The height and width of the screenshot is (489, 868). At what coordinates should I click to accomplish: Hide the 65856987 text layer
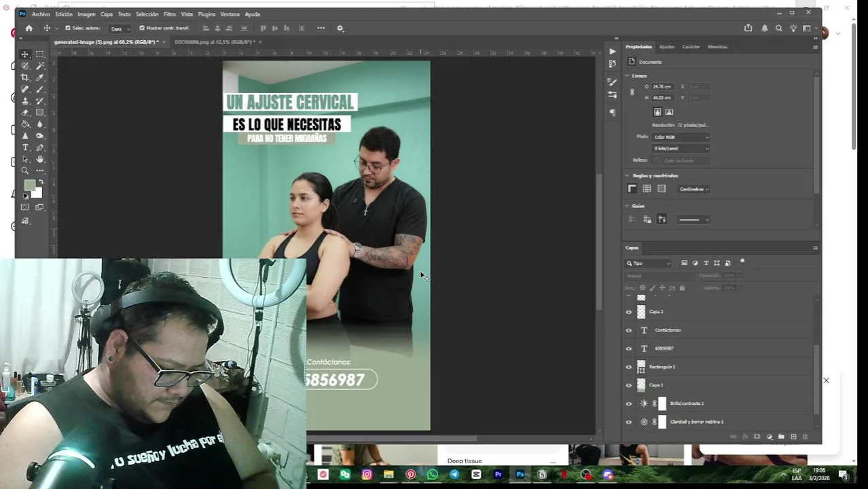click(x=628, y=348)
